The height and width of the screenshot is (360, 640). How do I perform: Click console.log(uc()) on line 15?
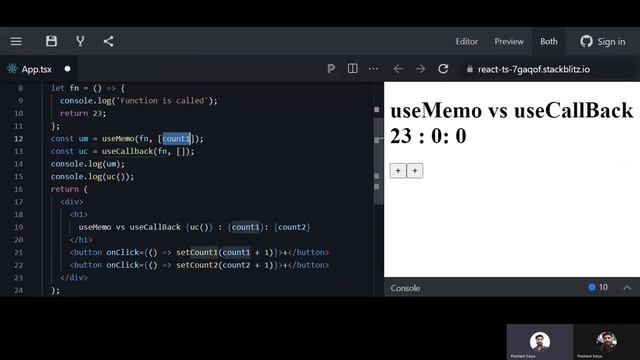point(92,177)
